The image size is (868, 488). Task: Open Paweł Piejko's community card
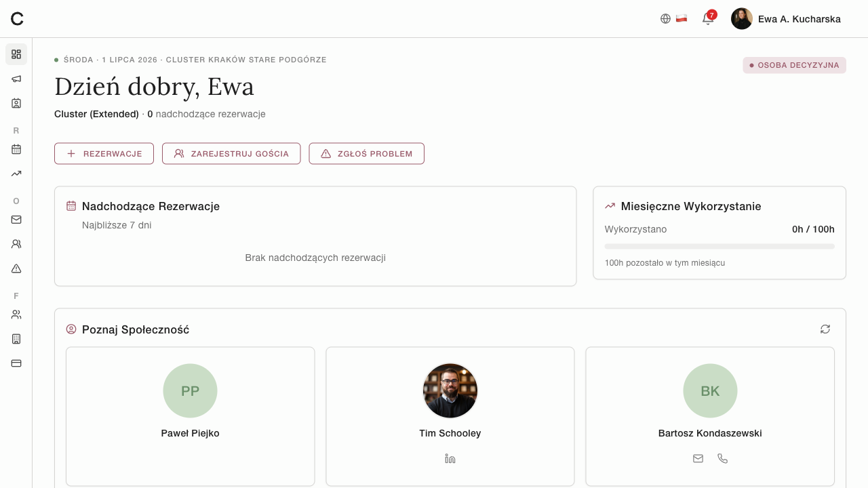click(x=191, y=417)
